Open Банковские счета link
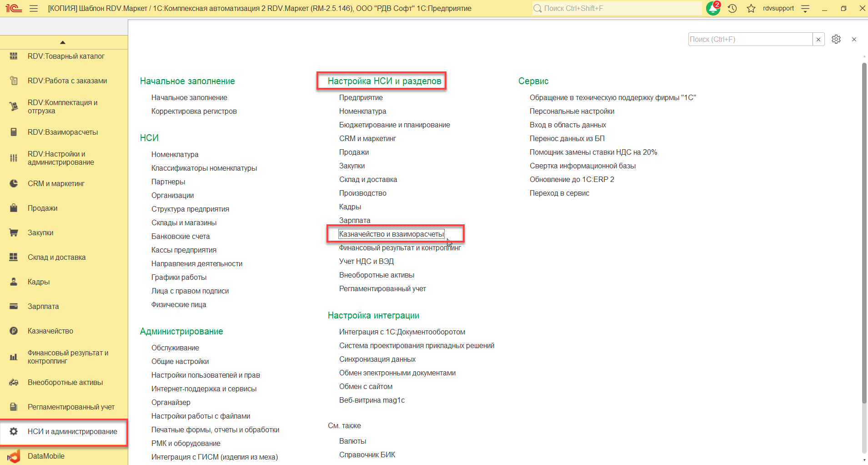Screen dimensions: 868x465 (181, 236)
